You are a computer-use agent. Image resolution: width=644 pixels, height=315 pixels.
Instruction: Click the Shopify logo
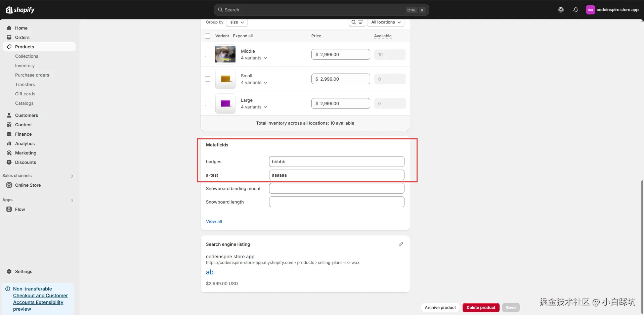[20, 10]
